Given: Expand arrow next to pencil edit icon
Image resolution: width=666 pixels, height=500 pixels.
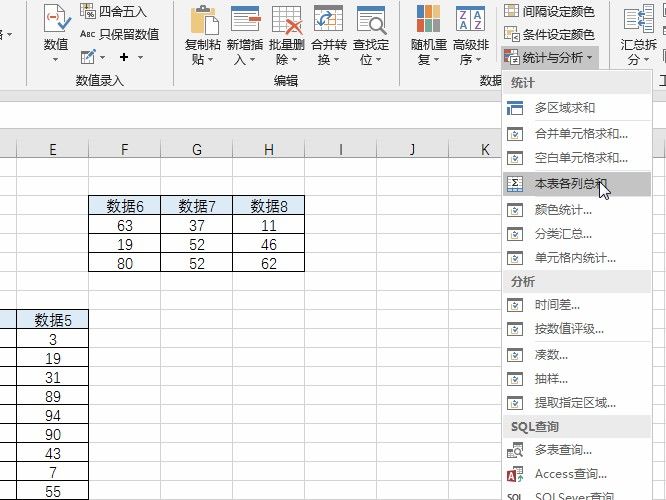Looking at the screenshot, I should pos(103,57).
